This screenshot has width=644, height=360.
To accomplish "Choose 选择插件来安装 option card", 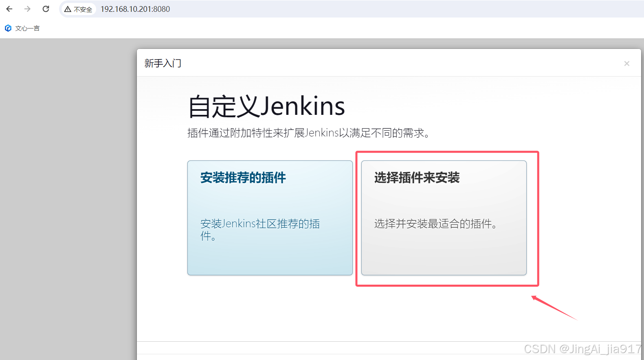I will pos(444,218).
